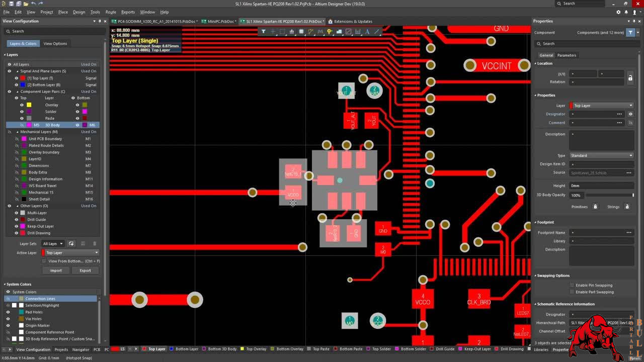Hide the Pad Holes system color
The image size is (644, 362).
pyautogui.click(x=8, y=312)
